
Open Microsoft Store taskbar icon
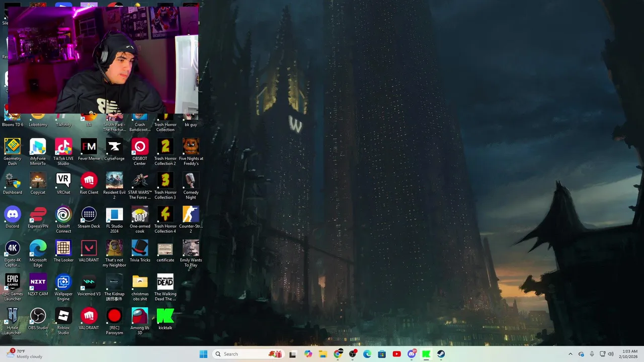pyautogui.click(x=382, y=354)
